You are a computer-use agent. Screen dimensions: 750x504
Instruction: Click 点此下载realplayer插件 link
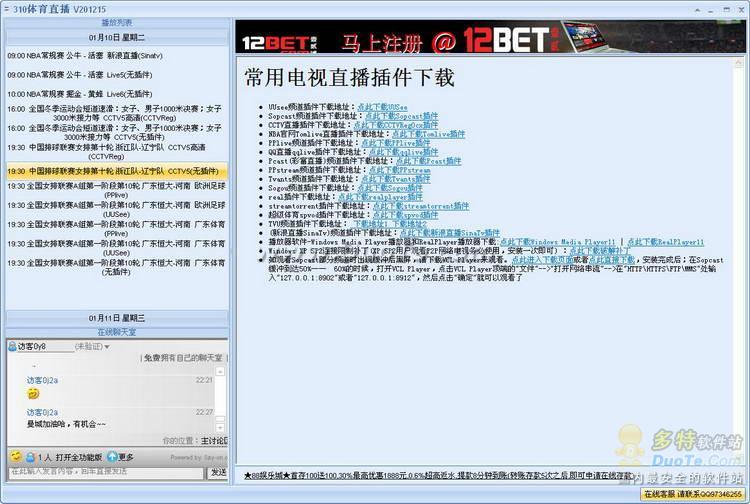[380, 197]
